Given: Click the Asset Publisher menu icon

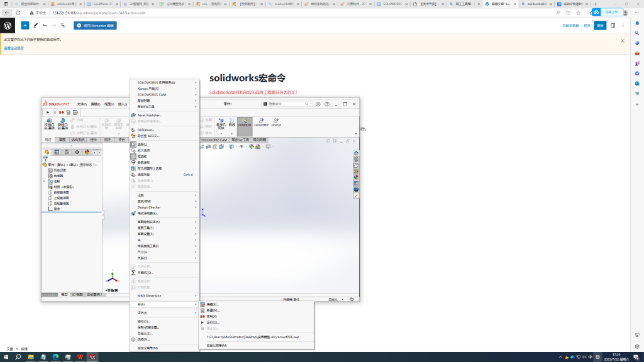Looking at the screenshot, I should 133,115.
